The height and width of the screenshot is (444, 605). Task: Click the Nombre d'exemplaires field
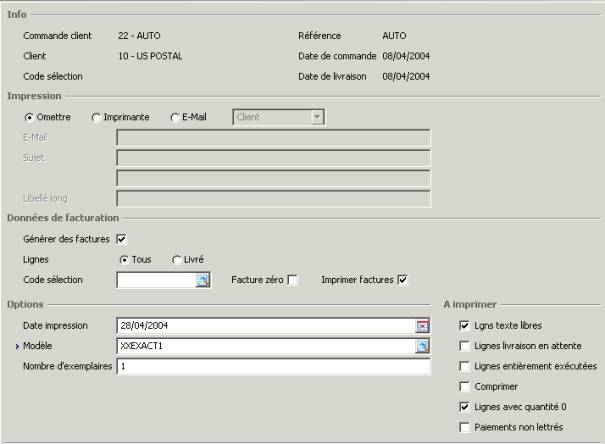click(x=272, y=367)
